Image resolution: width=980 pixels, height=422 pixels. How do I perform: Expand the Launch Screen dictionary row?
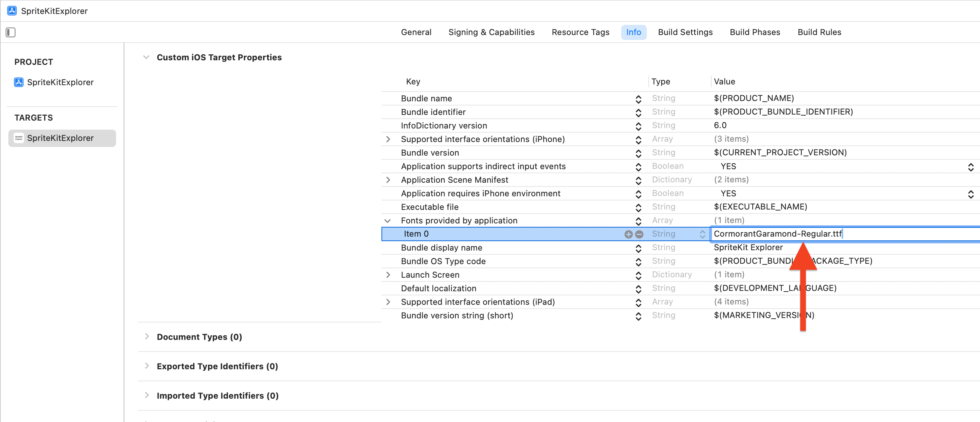[387, 275]
